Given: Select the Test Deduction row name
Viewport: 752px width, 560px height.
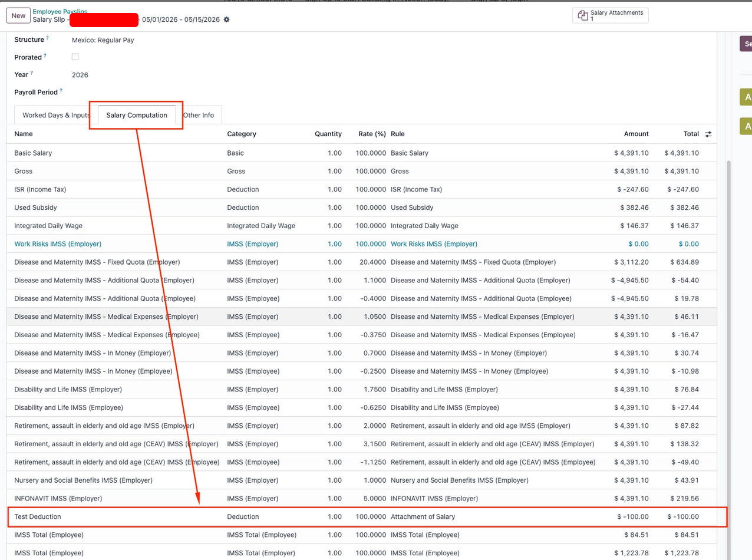Looking at the screenshot, I should 38,517.
